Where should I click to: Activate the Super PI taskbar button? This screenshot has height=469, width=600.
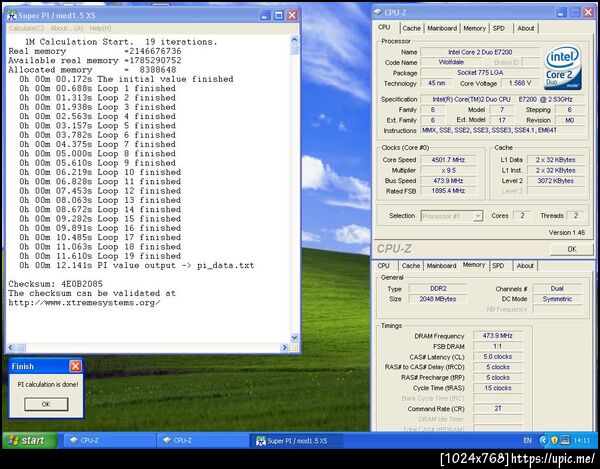(x=295, y=441)
